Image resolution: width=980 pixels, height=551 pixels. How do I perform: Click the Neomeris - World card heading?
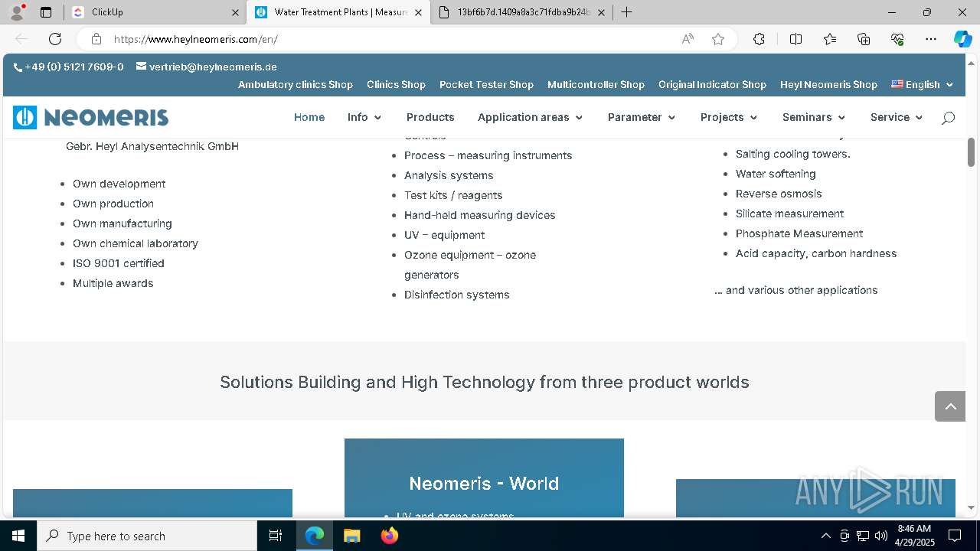484,484
